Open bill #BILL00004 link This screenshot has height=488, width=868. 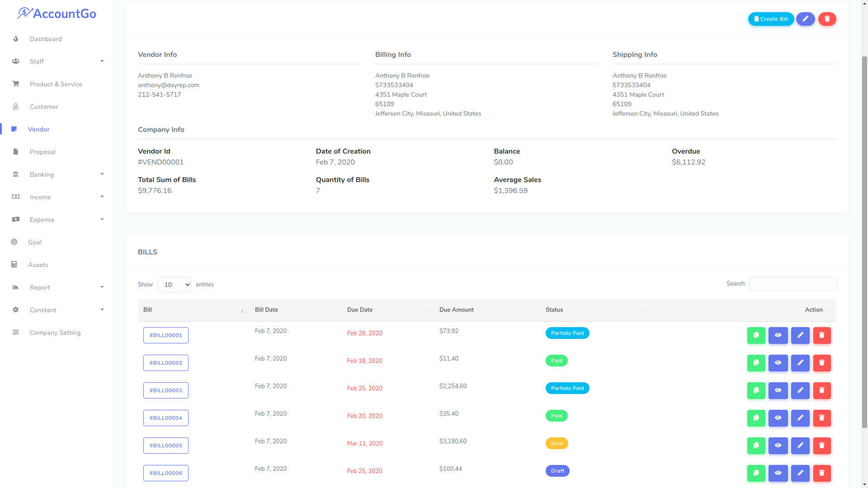pyautogui.click(x=165, y=418)
